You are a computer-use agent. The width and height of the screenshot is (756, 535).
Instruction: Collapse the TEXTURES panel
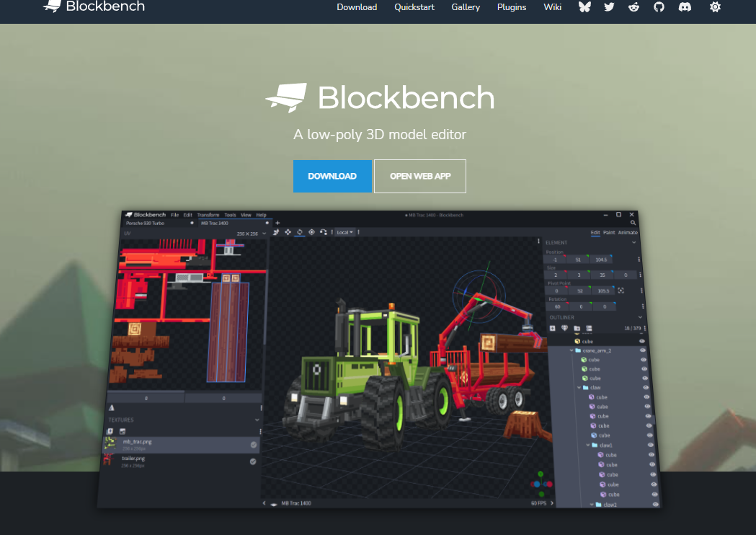(x=257, y=420)
